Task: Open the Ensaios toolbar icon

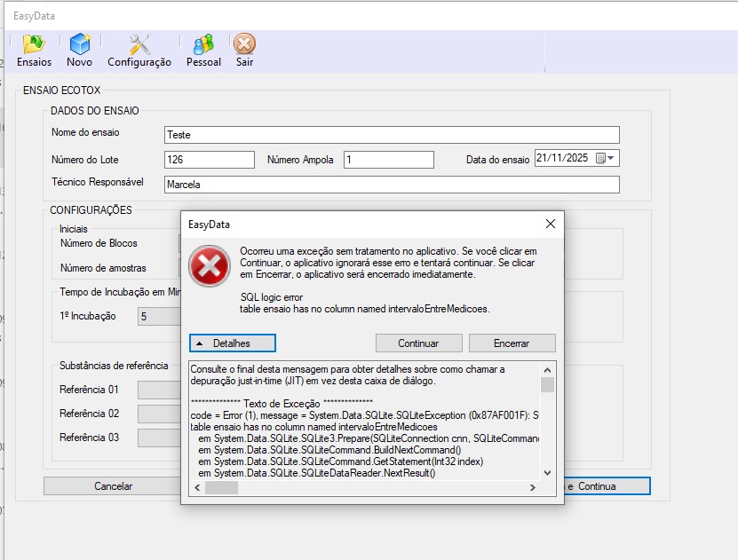Action: coord(34,44)
